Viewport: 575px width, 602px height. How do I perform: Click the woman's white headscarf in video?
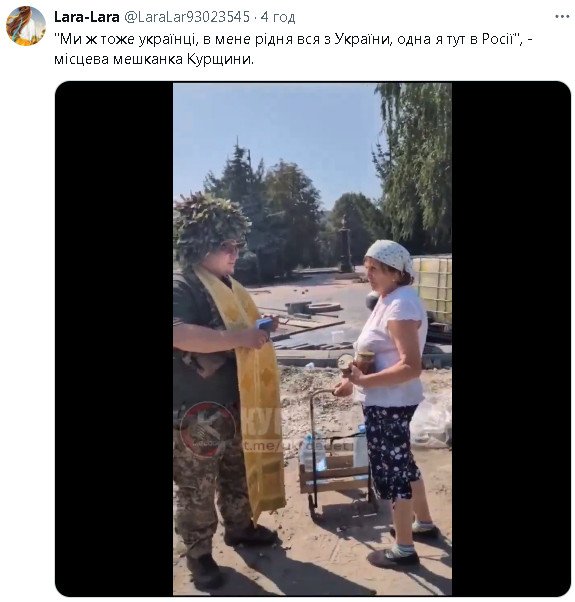(x=390, y=255)
